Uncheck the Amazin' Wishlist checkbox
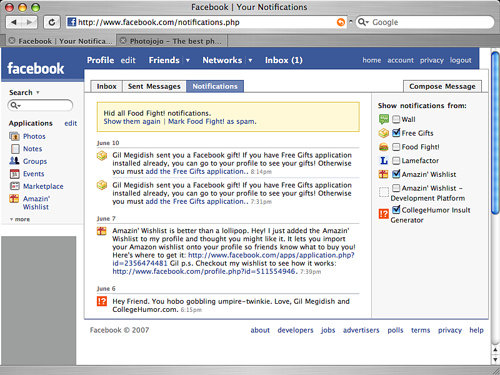 [x=396, y=174]
